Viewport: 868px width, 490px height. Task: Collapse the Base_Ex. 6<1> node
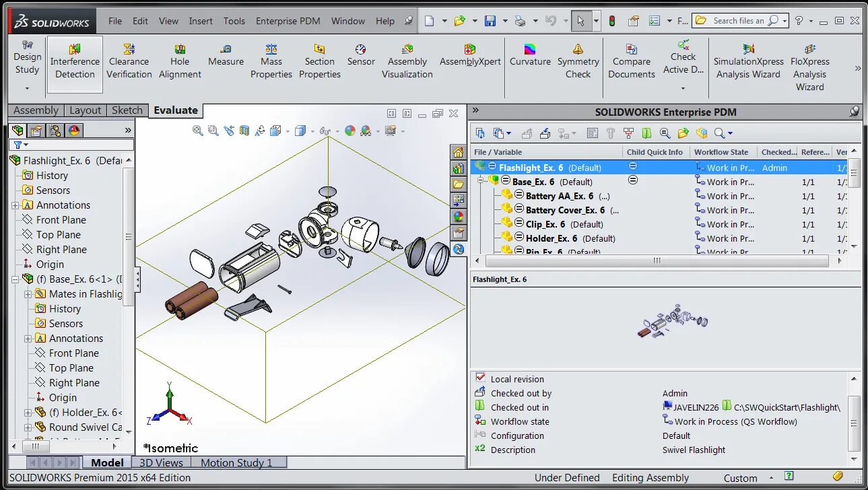coord(15,279)
